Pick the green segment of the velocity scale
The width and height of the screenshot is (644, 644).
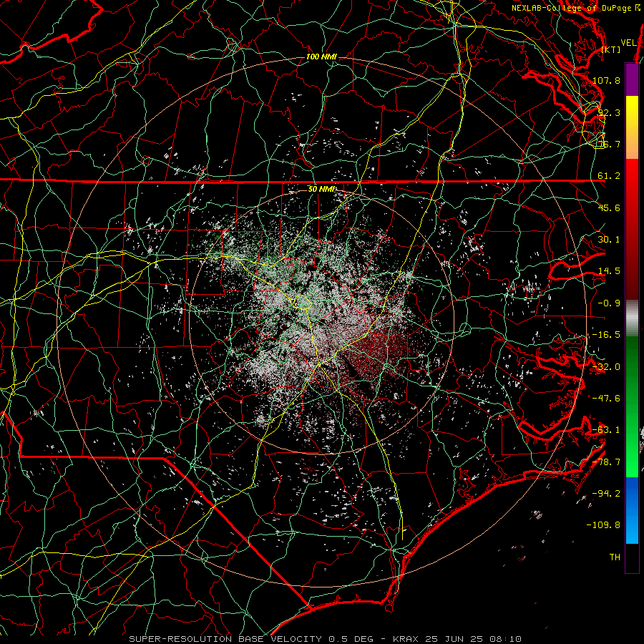[x=632, y=406]
